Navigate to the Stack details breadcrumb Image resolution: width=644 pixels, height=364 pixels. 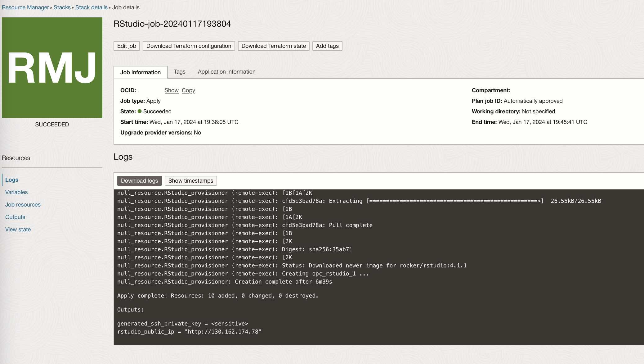[91, 7]
